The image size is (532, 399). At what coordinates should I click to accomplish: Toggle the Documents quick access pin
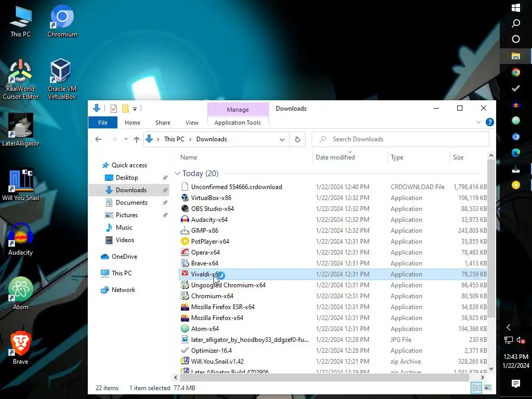(x=165, y=203)
